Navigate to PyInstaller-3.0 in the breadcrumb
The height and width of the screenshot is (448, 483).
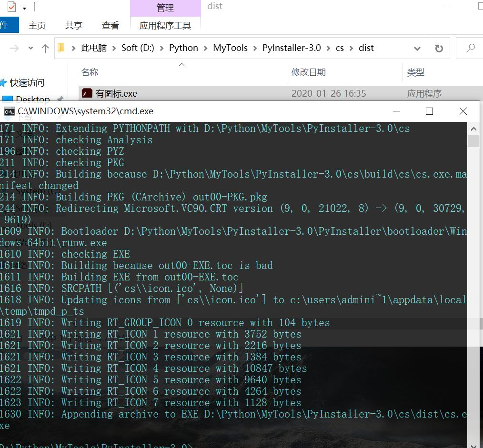[292, 48]
